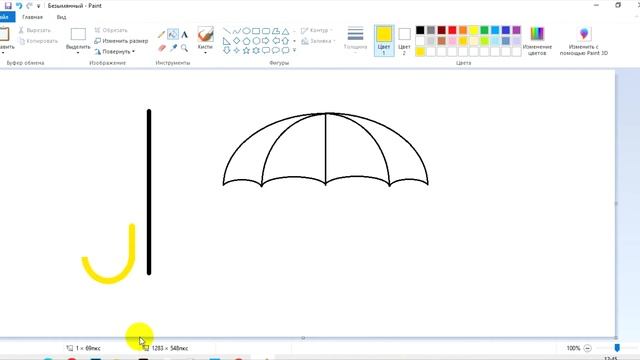Switch to the View (Вид) tab
Screen dimensions: 640x360
(x=61, y=17)
